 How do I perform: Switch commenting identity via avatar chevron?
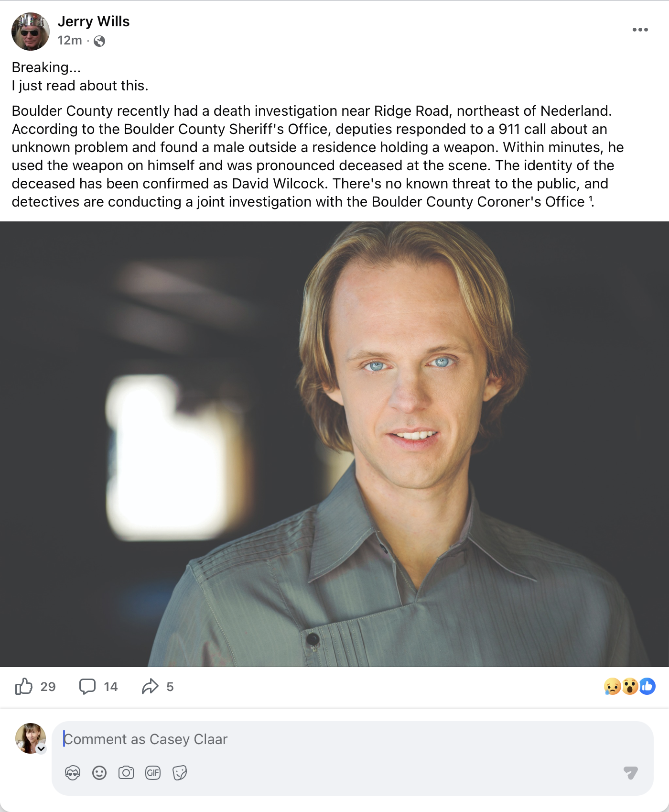[42, 749]
